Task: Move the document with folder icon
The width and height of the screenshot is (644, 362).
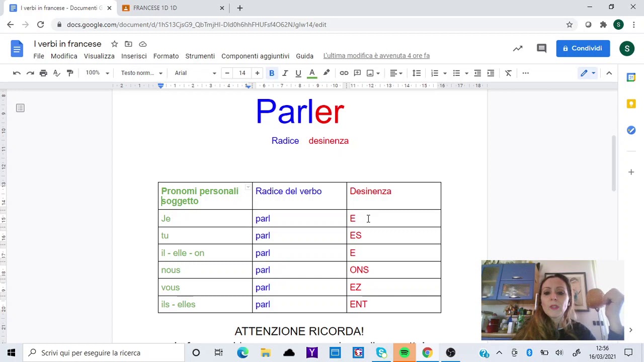Action: tap(128, 44)
